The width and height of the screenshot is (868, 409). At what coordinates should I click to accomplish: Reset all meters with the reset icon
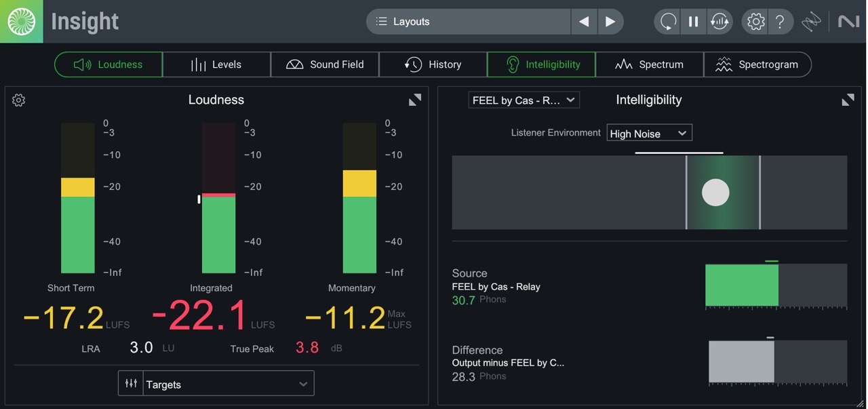coord(719,21)
